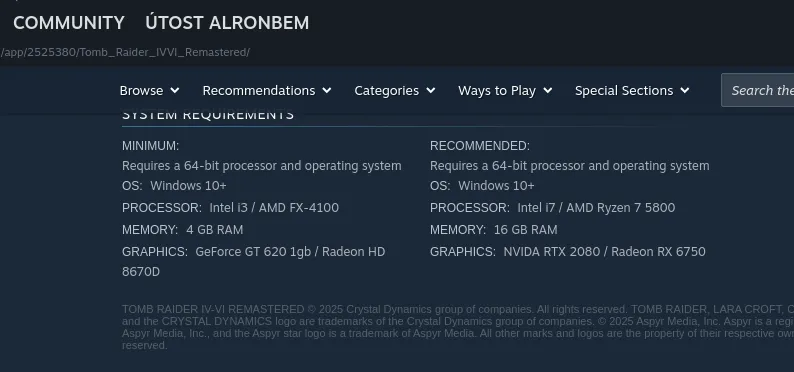
Task: Click the Intel i3 / AMD FX-4100 text
Action: coord(274,208)
